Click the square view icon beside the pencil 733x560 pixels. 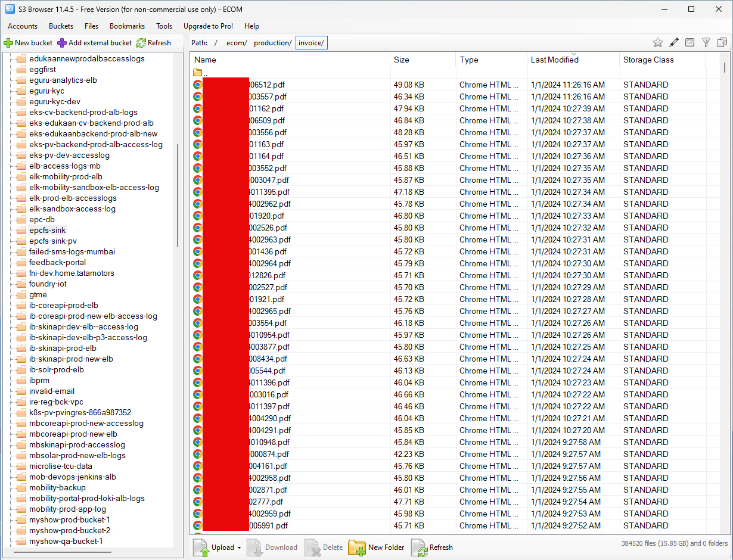tap(689, 42)
